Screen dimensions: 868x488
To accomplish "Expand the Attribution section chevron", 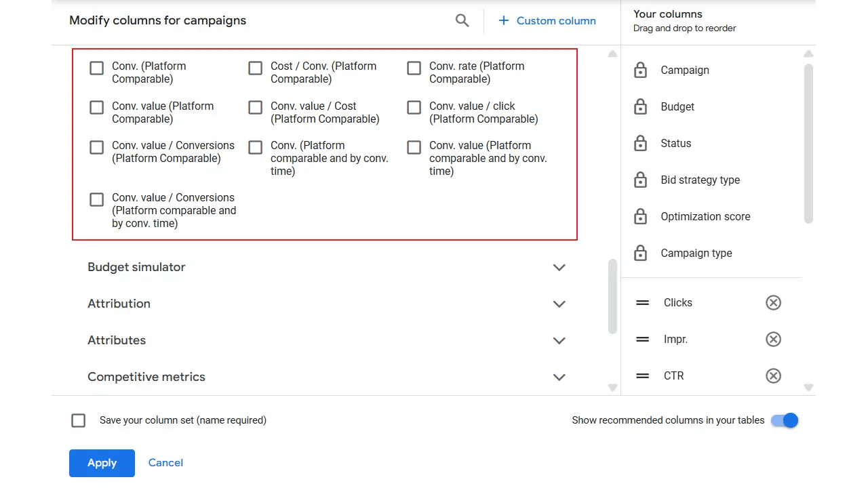I will pos(559,304).
